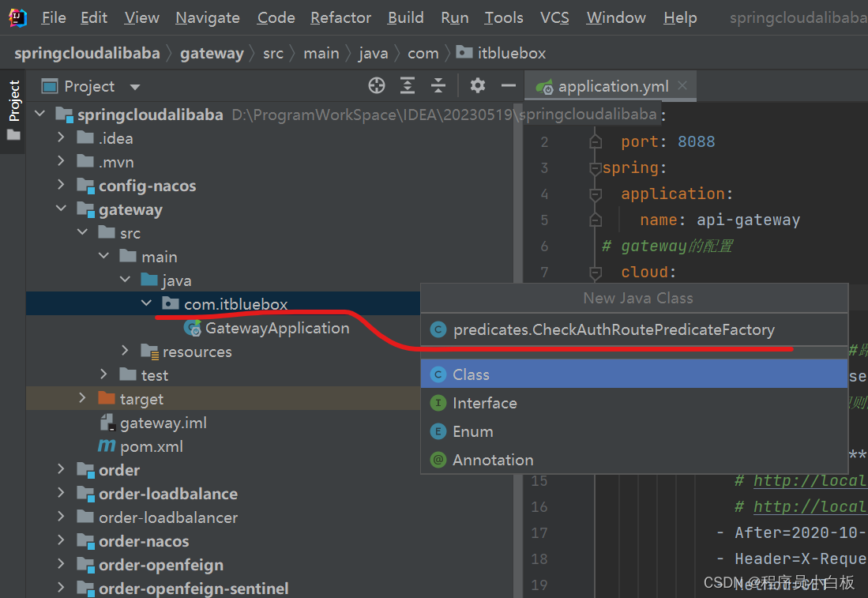Viewport: 868px width, 598px height.
Task: Click springcloudalibaba in the breadcrumb path
Action: 87,53
